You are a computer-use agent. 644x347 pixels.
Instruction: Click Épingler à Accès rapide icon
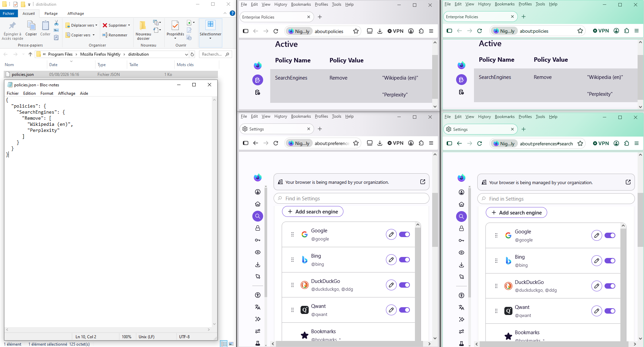pos(12,26)
